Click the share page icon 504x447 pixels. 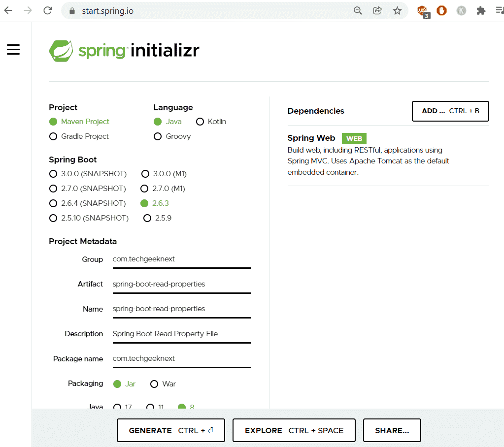pos(377,11)
